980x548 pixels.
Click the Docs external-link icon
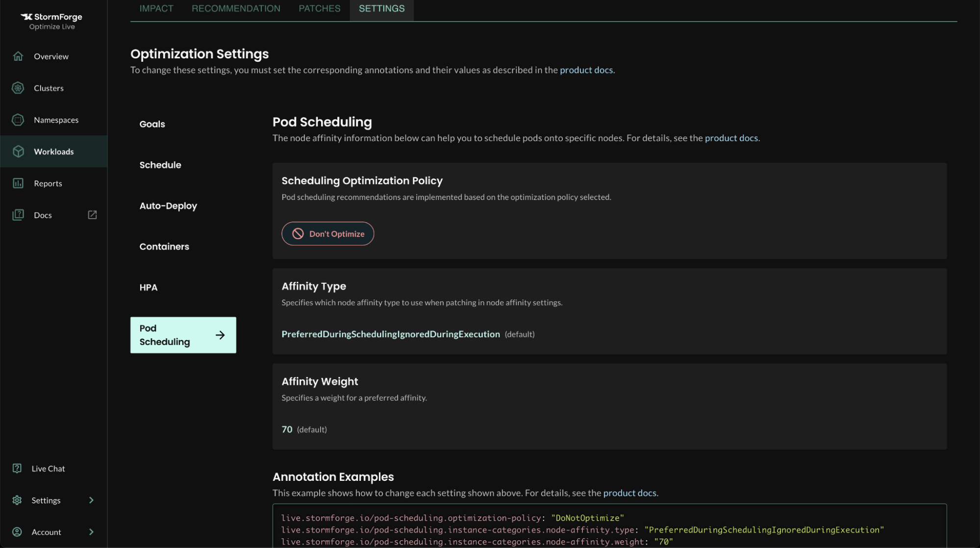(92, 215)
